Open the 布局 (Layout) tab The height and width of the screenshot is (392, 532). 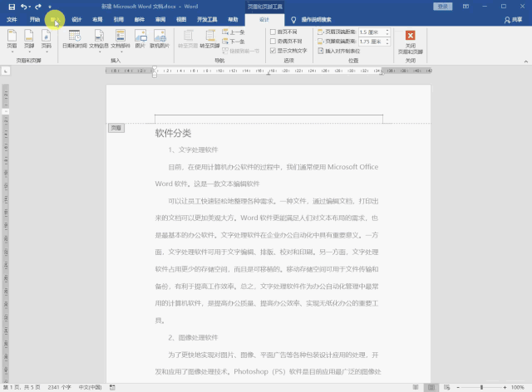97,20
